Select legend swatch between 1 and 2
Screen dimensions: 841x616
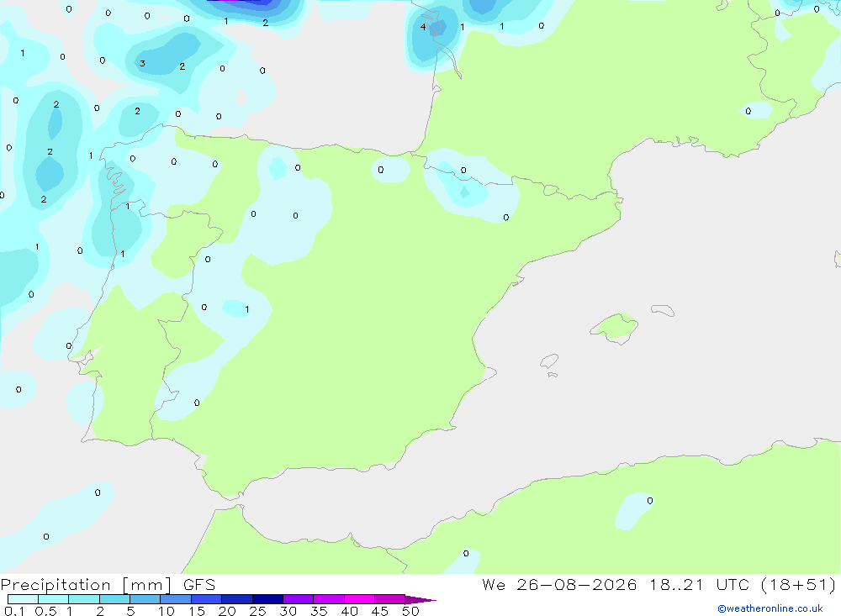[x=84, y=599]
